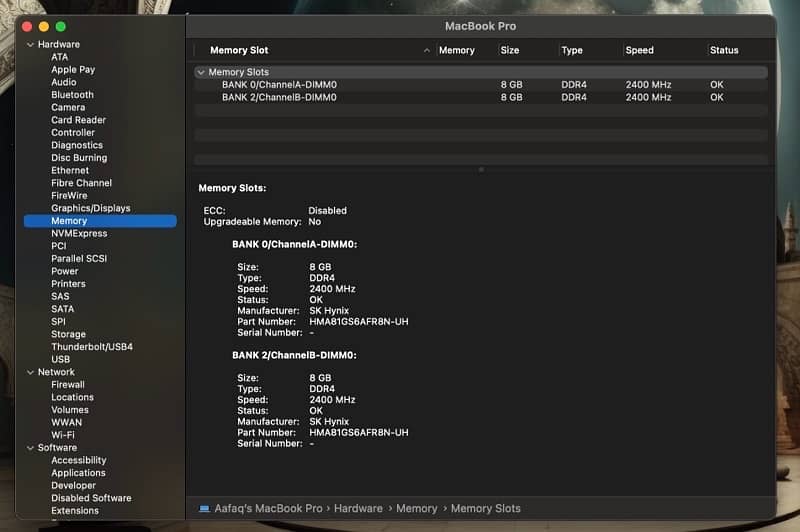Select Bluetooth in the sidebar

pos(72,95)
